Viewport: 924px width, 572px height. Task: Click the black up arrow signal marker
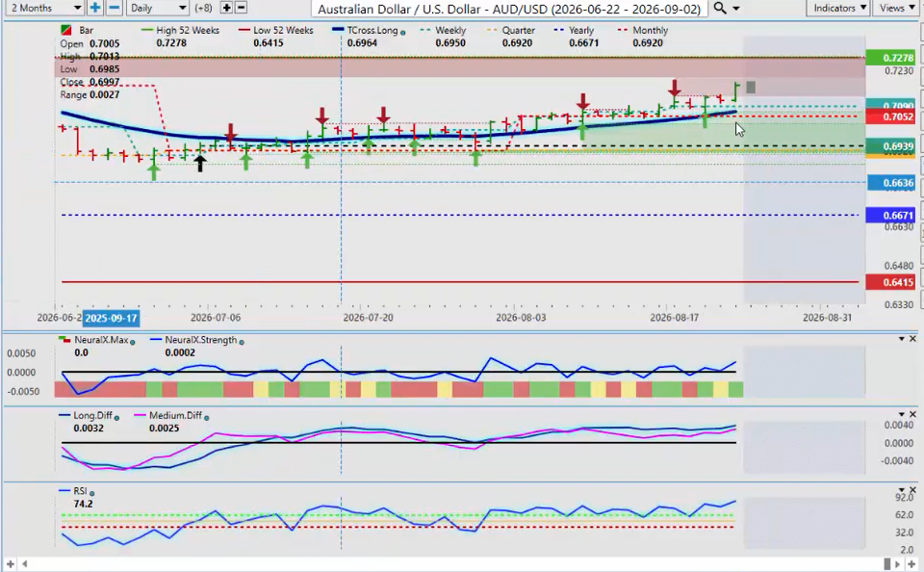(x=200, y=164)
